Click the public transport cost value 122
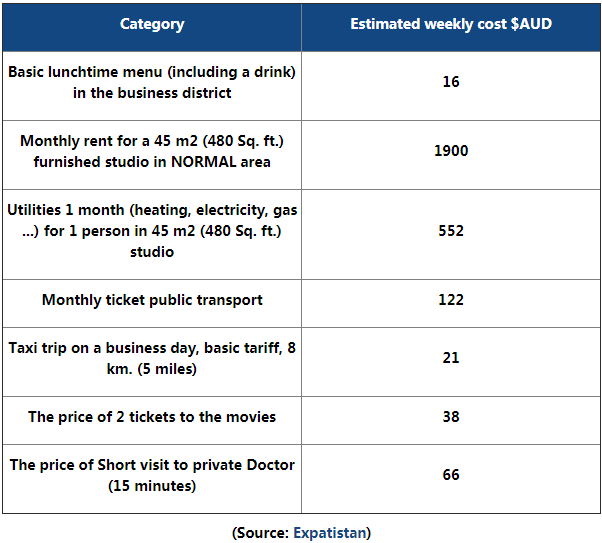The image size is (602, 543). (451, 300)
